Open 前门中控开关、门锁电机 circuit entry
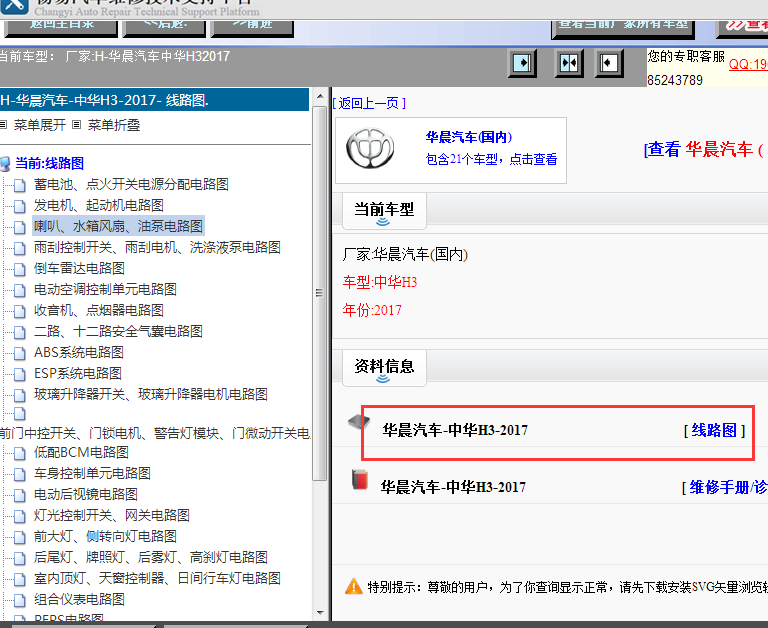Image resolution: width=768 pixels, height=628 pixels. (155, 433)
